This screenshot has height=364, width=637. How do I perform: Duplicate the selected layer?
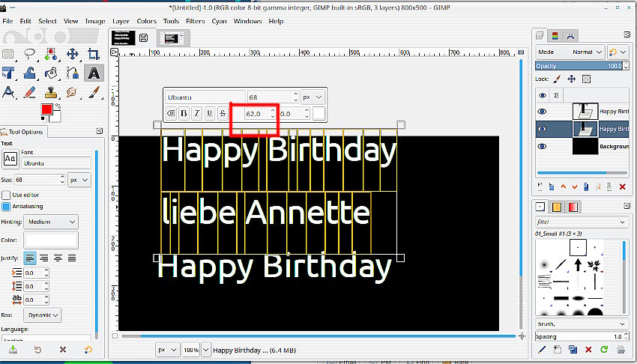tap(586, 186)
